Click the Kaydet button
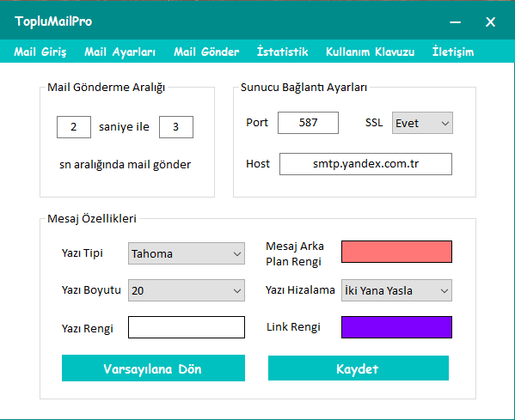This screenshot has width=515, height=420. [359, 368]
